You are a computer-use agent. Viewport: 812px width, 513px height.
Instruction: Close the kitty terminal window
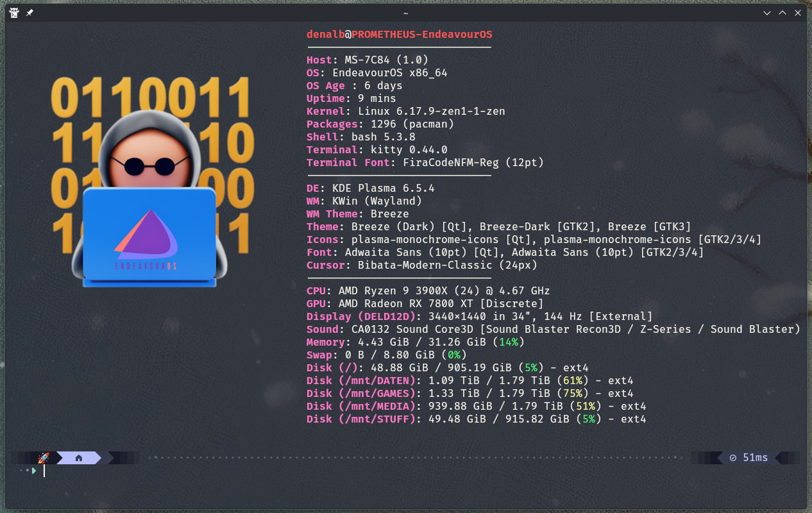click(798, 13)
